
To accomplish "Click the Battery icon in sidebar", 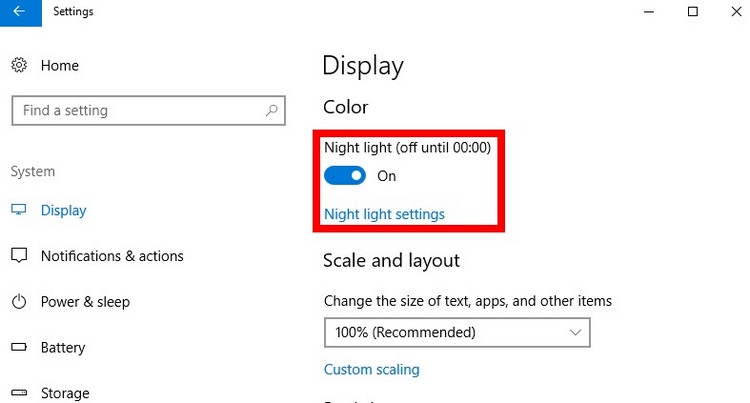I will click(x=19, y=348).
